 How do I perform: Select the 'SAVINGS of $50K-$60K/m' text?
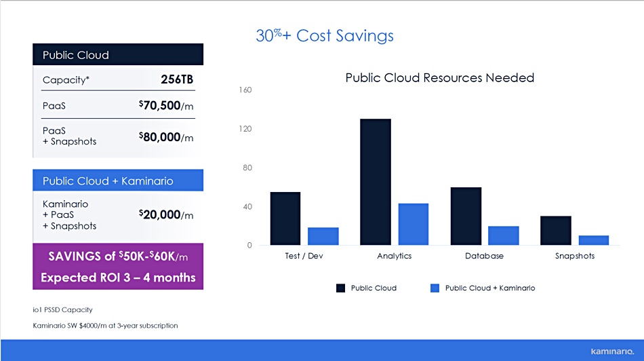click(118, 256)
